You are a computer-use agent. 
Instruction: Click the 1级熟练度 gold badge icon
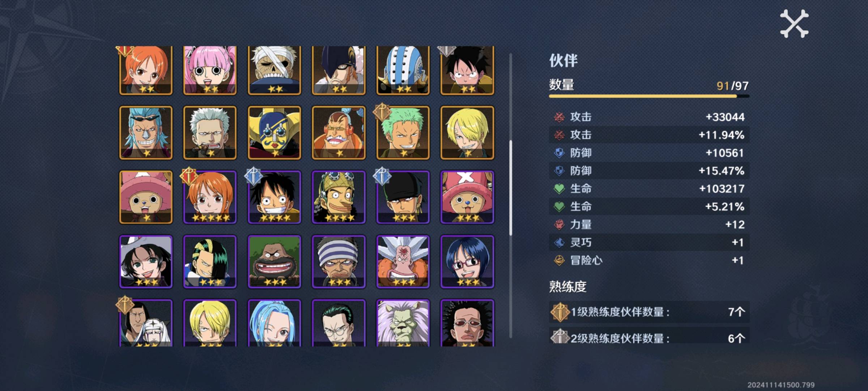[x=559, y=312]
